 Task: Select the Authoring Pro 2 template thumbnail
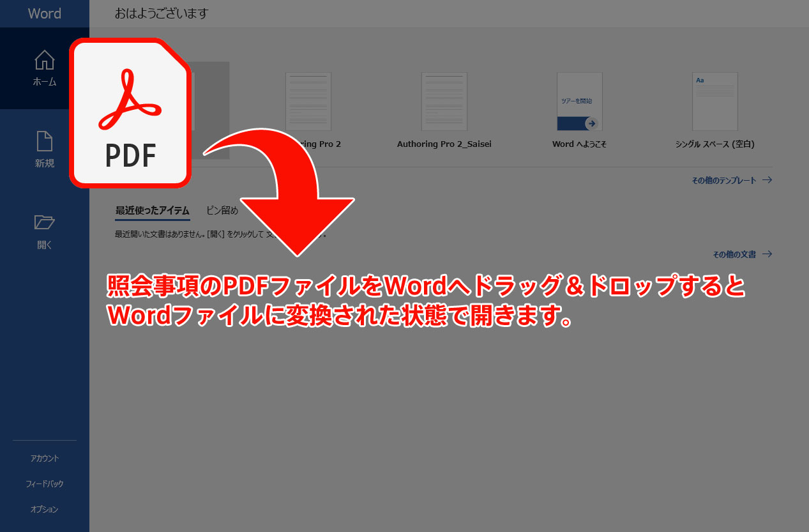tap(308, 102)
